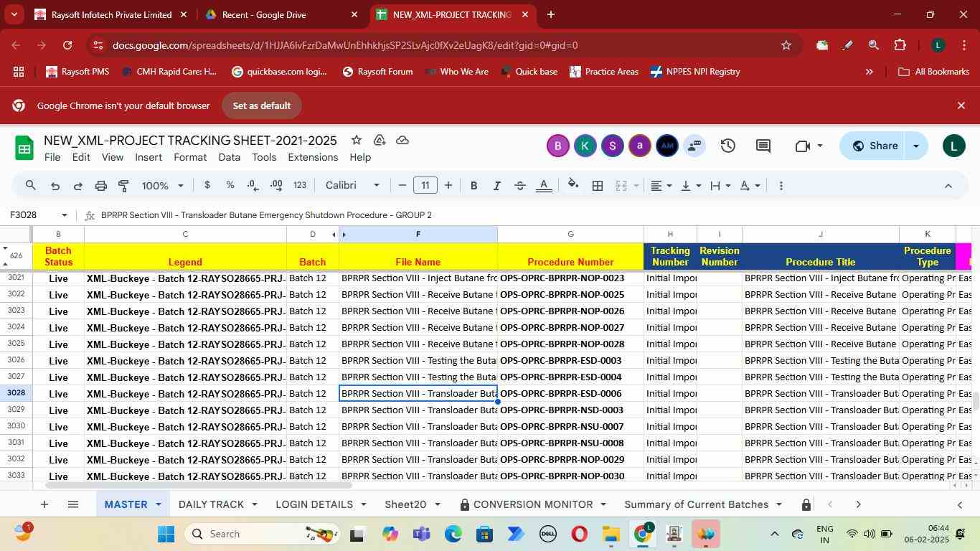
Task: Click the font size input field
Action: (425, 186)
